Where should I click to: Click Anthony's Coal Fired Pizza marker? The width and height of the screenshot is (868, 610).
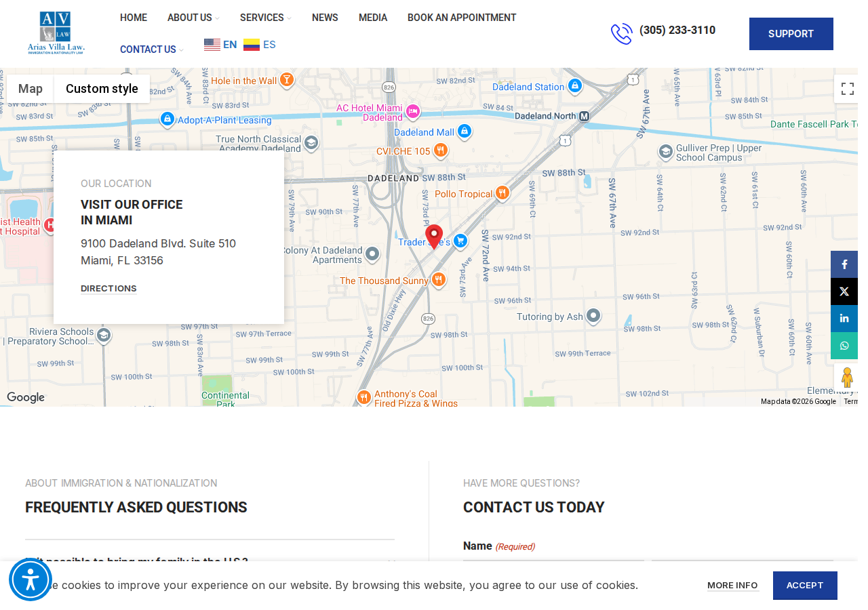(x=364, y=397)
